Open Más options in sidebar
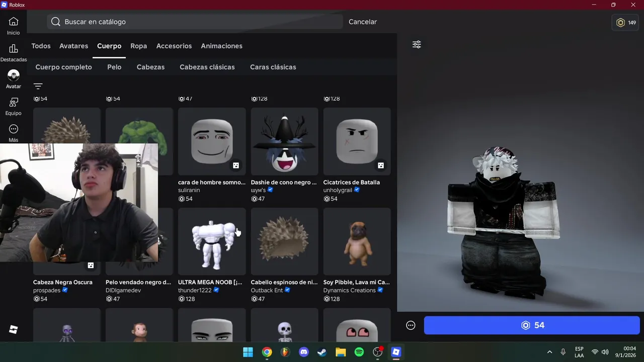 point(14,133)
